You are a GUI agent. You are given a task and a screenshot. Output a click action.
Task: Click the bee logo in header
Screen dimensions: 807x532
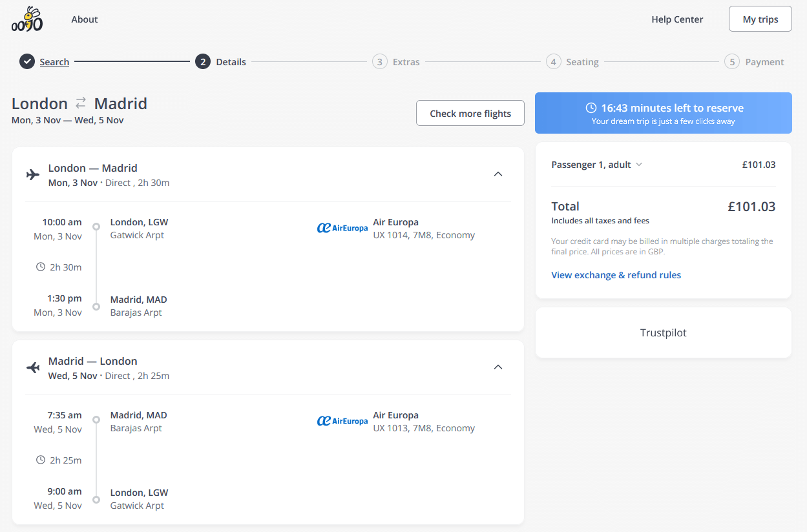pos(27,19)
